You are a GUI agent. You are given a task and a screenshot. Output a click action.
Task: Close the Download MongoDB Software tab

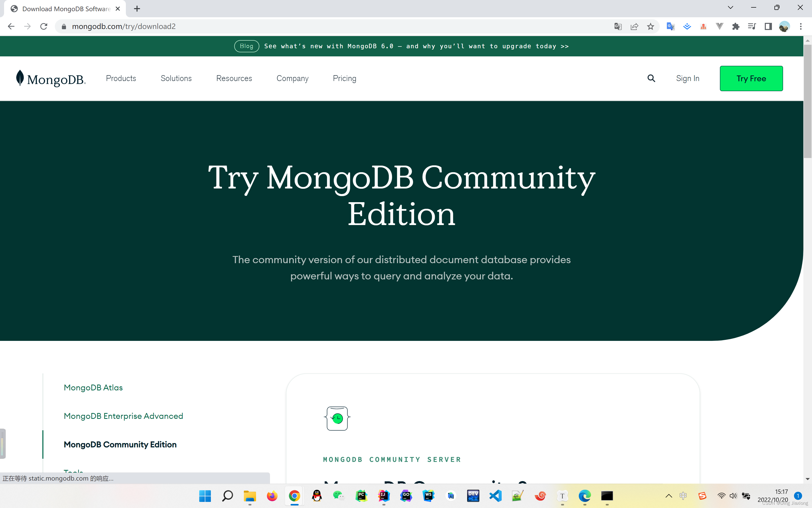coord(118,9)
